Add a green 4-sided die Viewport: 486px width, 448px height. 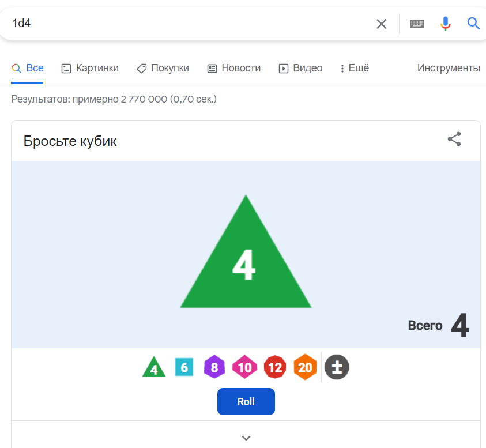tap(154, 367)
